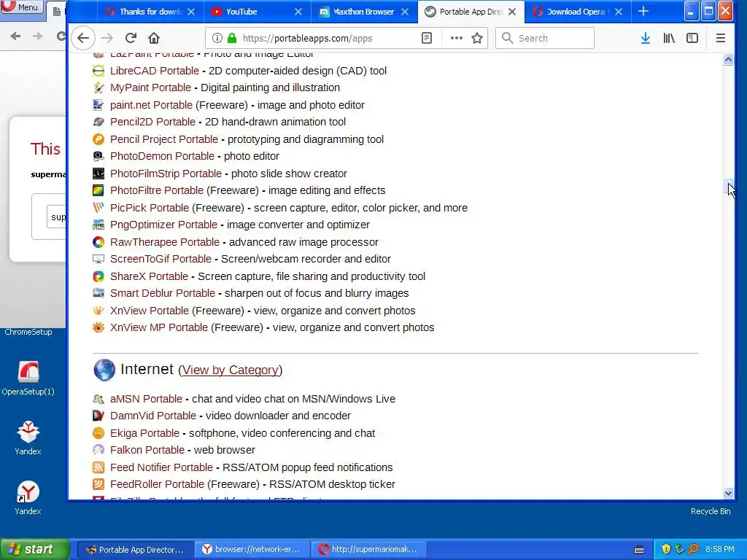Open ScreenToGif Portable link
747x560 pixels.
point(160,259)
